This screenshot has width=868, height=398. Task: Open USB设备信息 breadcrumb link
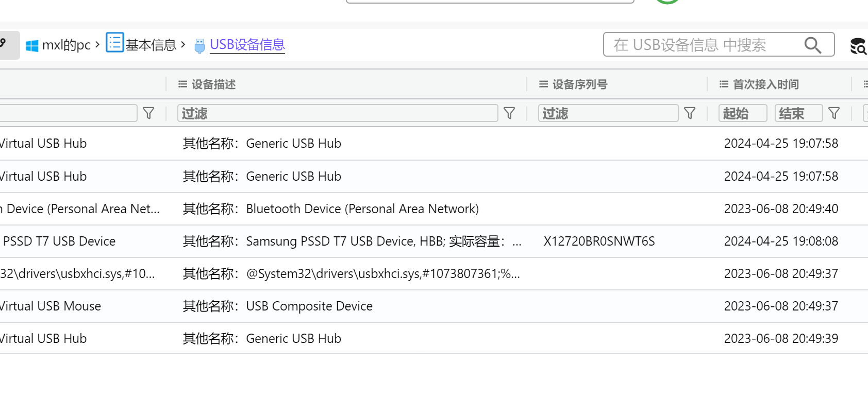[247, 45]
